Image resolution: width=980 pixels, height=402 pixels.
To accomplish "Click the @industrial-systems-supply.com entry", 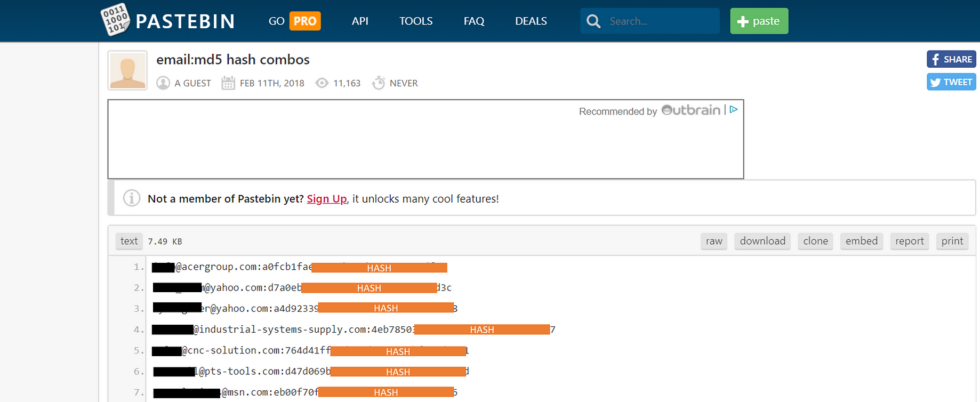I will (x=354, y=329).
